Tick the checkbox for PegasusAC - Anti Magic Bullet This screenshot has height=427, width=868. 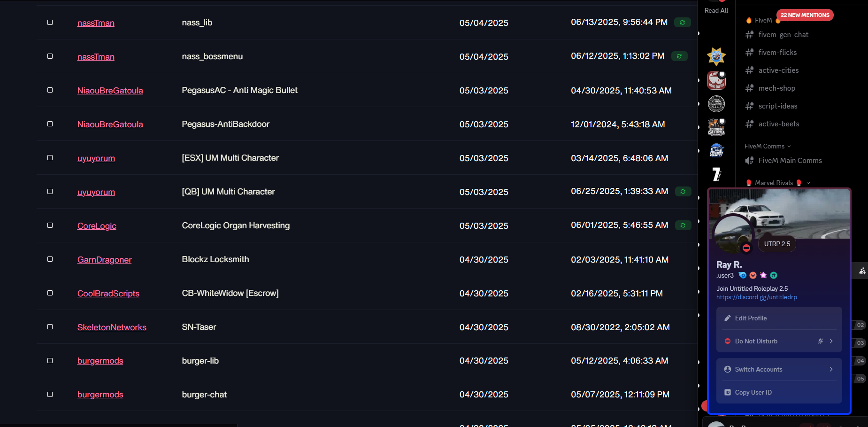(x=50, y=90)
